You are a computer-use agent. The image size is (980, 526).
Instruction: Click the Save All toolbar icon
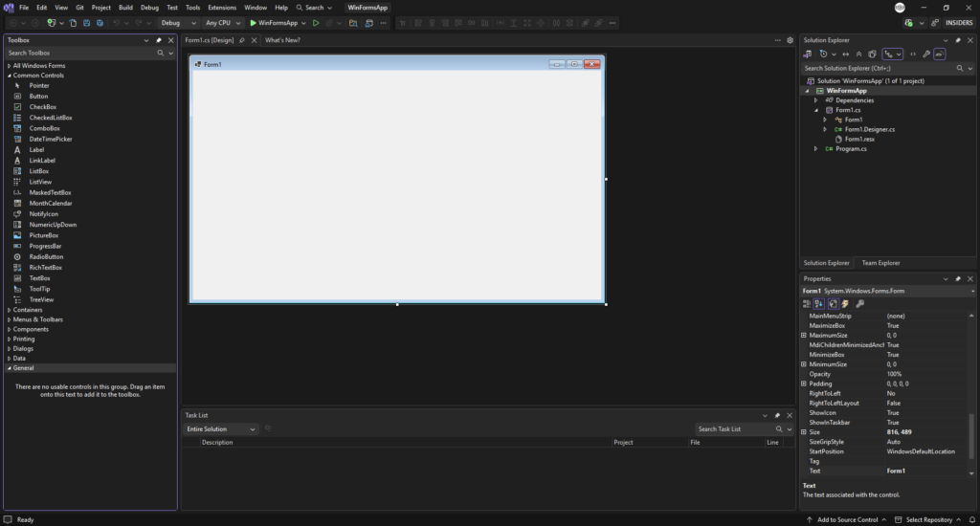[100, 23]
